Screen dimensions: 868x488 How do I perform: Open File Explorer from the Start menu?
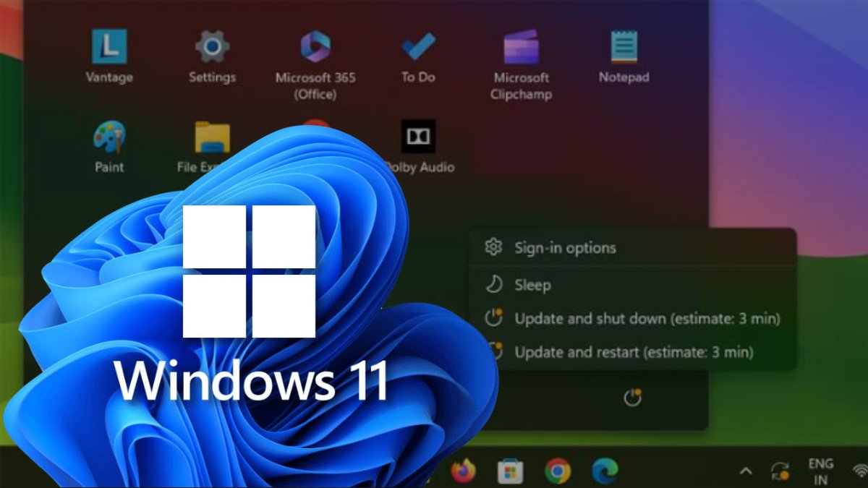click(211, 137)
